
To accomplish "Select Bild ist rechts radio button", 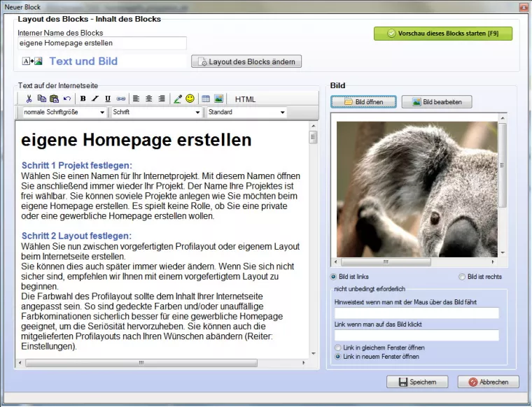I will click(462, 277).
